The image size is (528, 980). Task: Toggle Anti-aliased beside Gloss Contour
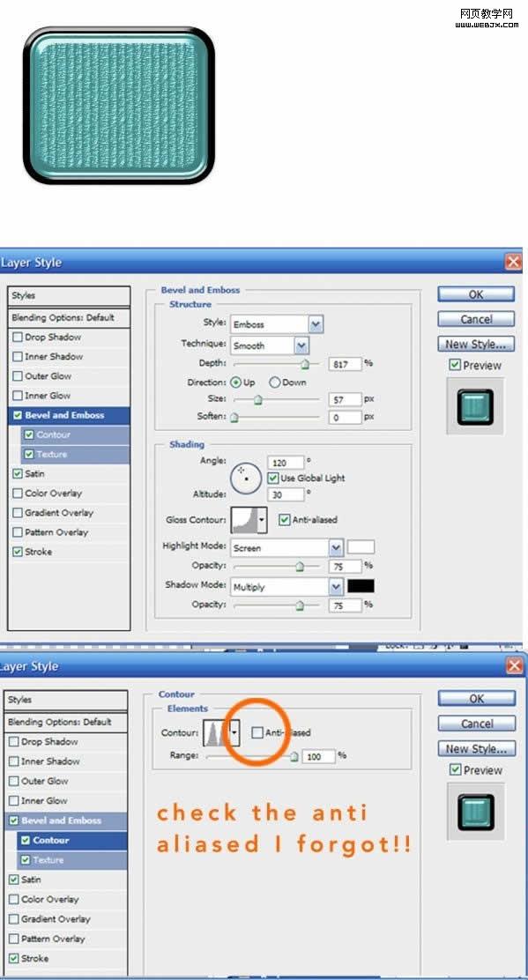(284, 519)
